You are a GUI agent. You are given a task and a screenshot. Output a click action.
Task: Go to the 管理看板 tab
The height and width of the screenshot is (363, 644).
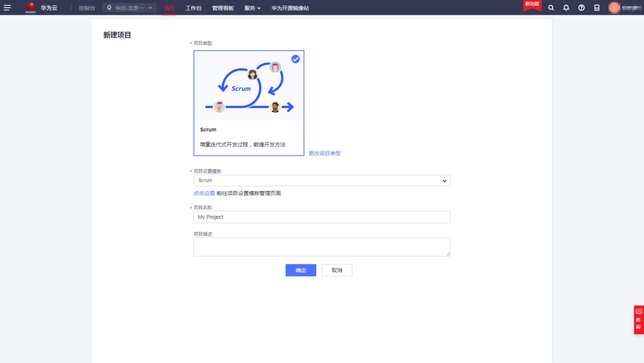(223, 8)
